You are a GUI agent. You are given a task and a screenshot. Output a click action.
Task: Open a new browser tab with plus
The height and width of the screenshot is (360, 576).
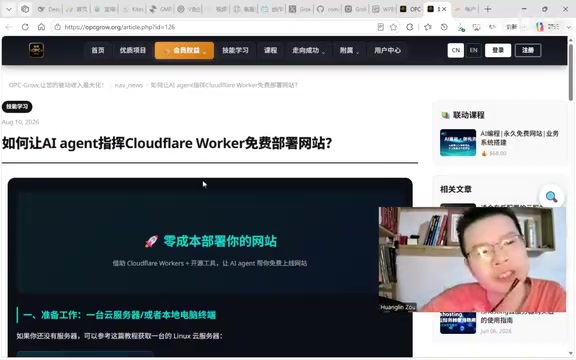coord(487,9)
